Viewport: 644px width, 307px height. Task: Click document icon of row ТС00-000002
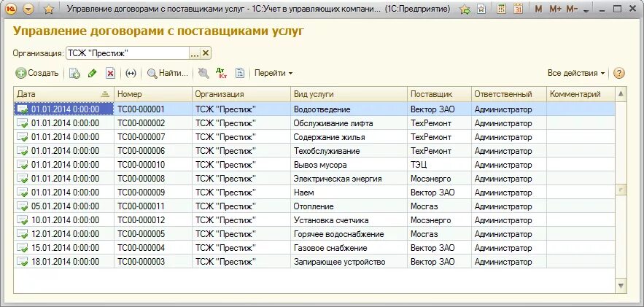[x=22, y=123]
